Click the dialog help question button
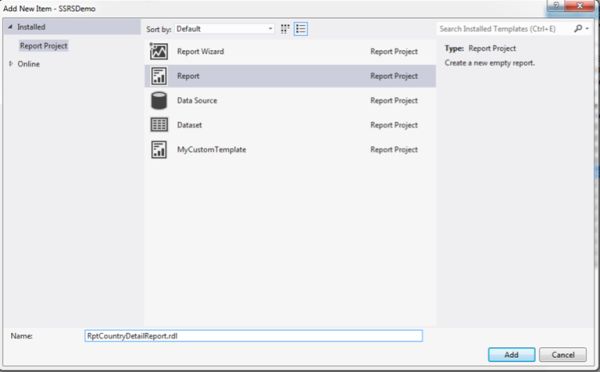The height and width of the screenshot is (372, 600). click(556, 5)
